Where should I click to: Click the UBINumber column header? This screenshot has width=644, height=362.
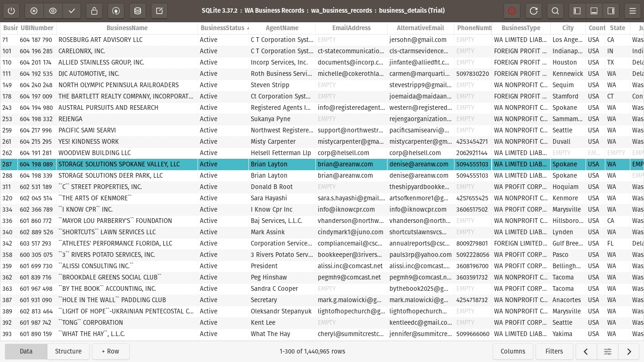tap(37, 28)
